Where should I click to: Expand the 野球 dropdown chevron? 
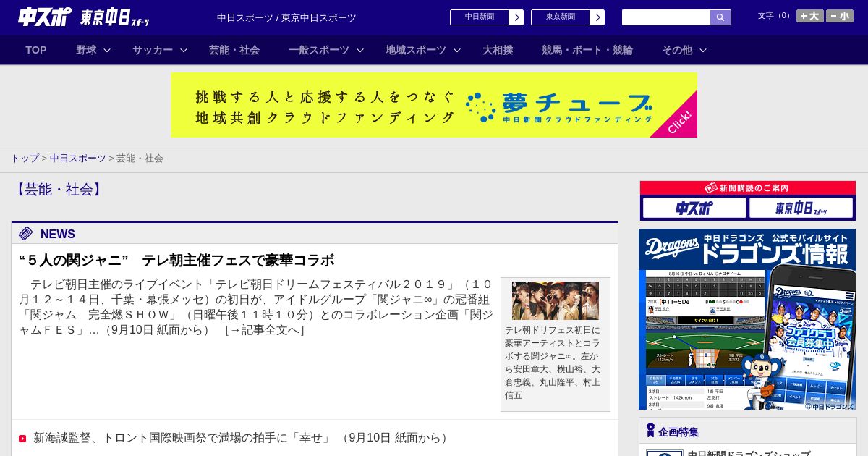click(107, 51)
